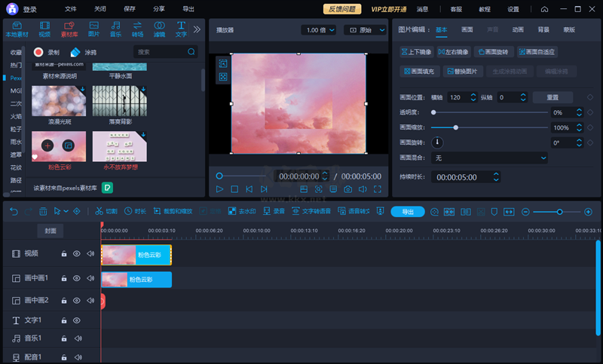Click the 画面缩放 slider handle

tap(455, 127)
